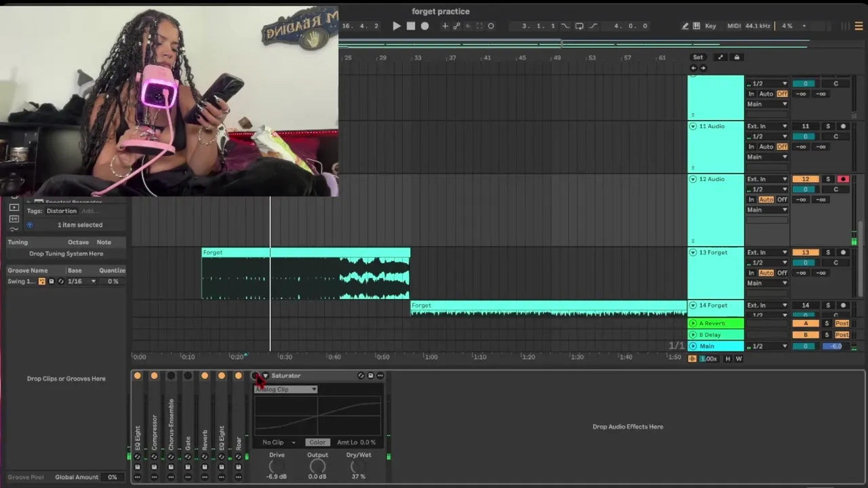868x488 pixels.
Task: Fold the 13 Forget track
Action: point(693,252)
